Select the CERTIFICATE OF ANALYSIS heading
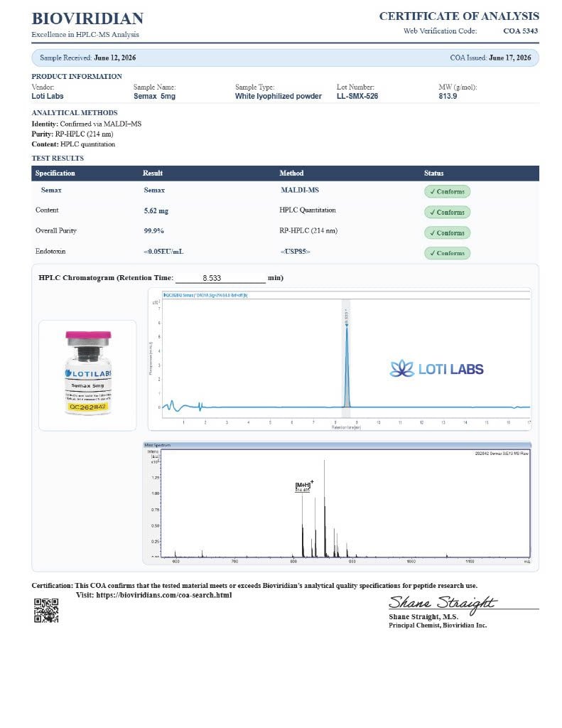562x728 pixels. (459, 16)
